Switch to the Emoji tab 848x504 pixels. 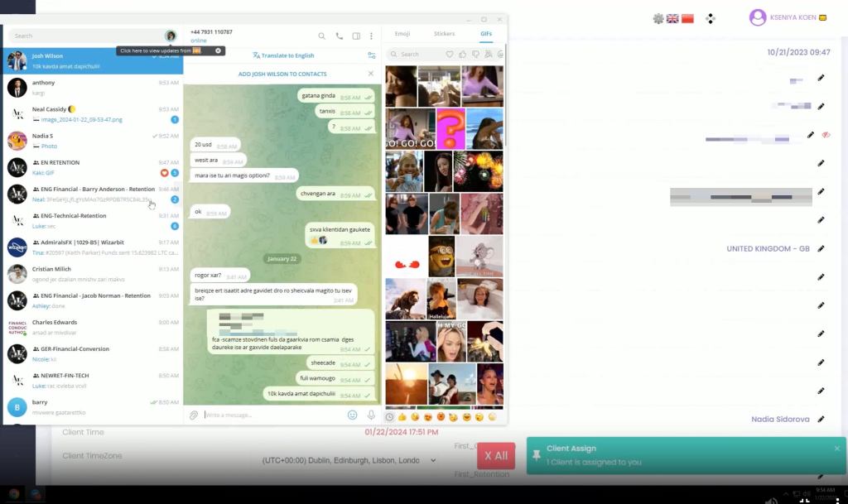(x=402, y=34)
